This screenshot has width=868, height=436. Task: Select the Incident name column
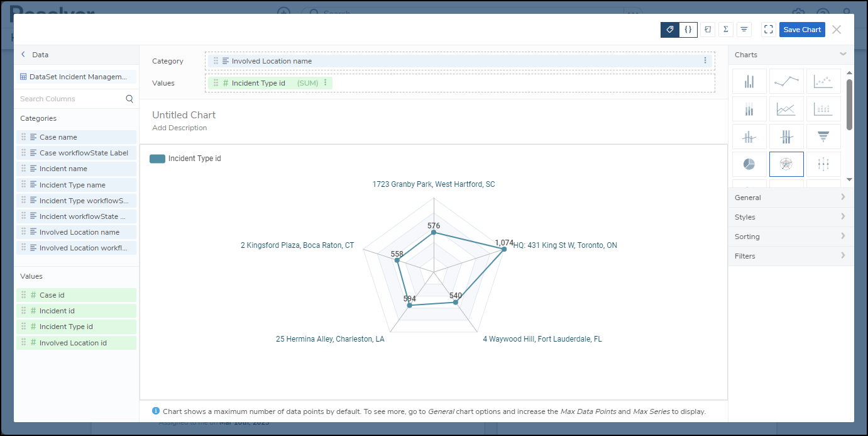[76, 169]
